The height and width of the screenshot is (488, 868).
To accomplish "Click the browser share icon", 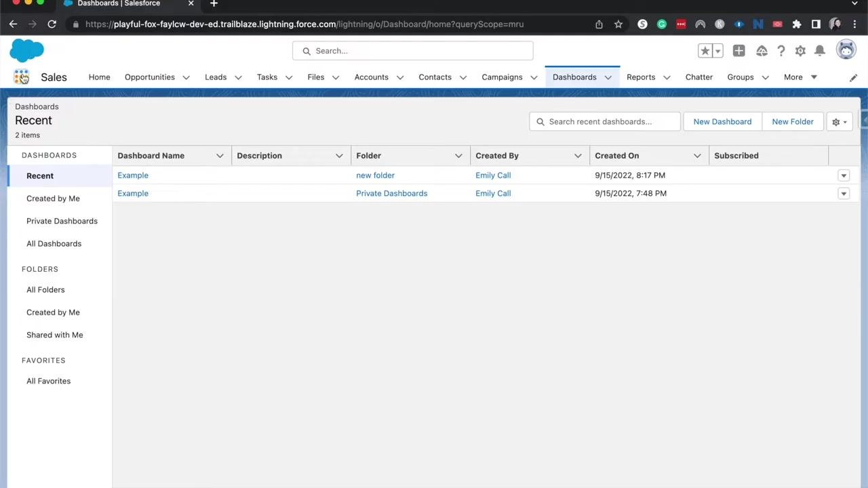I will 599,24.
